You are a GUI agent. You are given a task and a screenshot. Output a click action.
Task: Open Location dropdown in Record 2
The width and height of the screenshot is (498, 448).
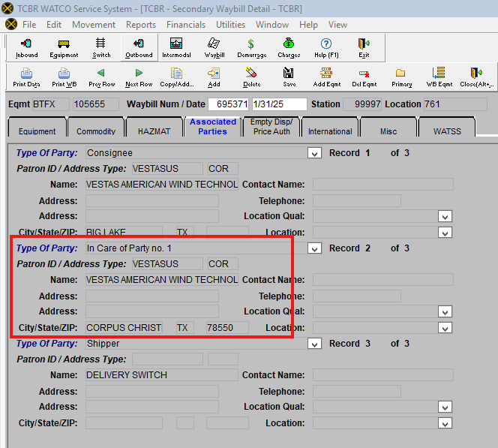pyautogui.click(x=445, y=328)
